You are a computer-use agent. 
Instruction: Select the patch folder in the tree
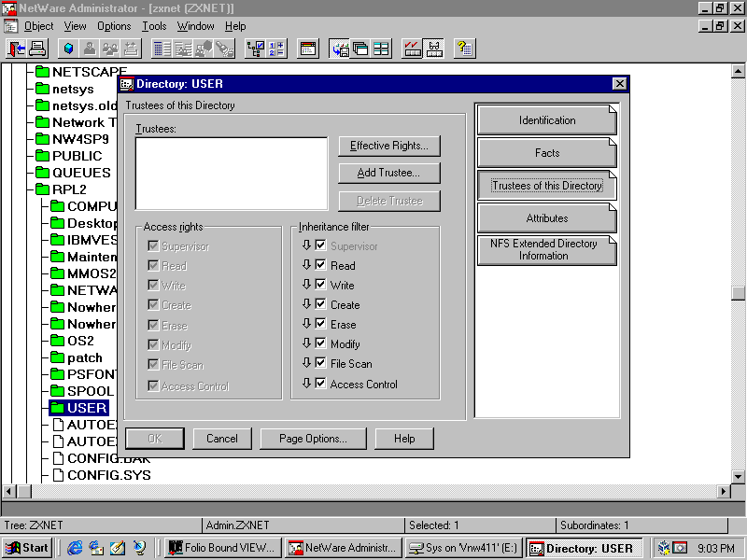pos(85,357)
